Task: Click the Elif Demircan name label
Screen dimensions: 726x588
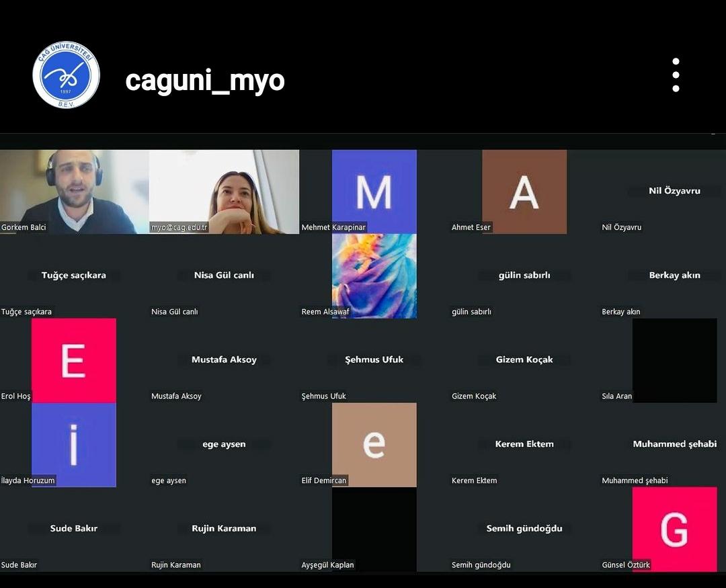Action: coord(323,480)
